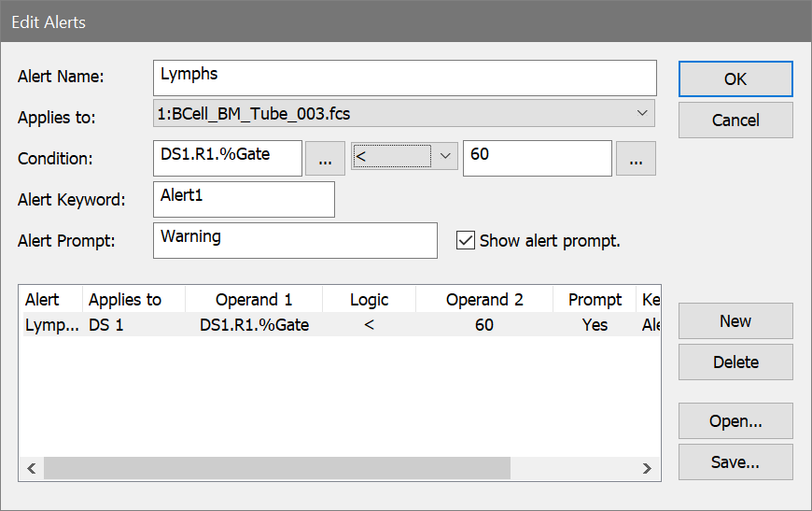The width and height of the screenshot is (812, 511).
Task: Sort by Operand 1 column header
Action: point(254,300)
